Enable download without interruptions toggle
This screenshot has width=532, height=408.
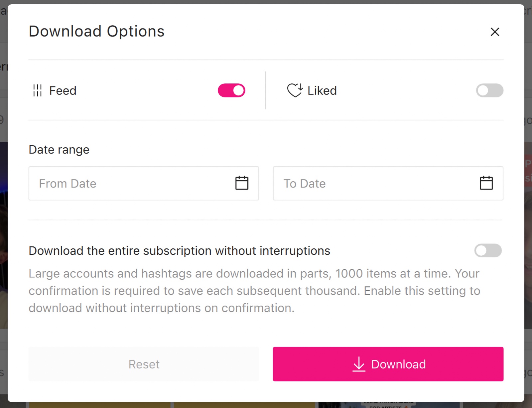pos(488,251)
